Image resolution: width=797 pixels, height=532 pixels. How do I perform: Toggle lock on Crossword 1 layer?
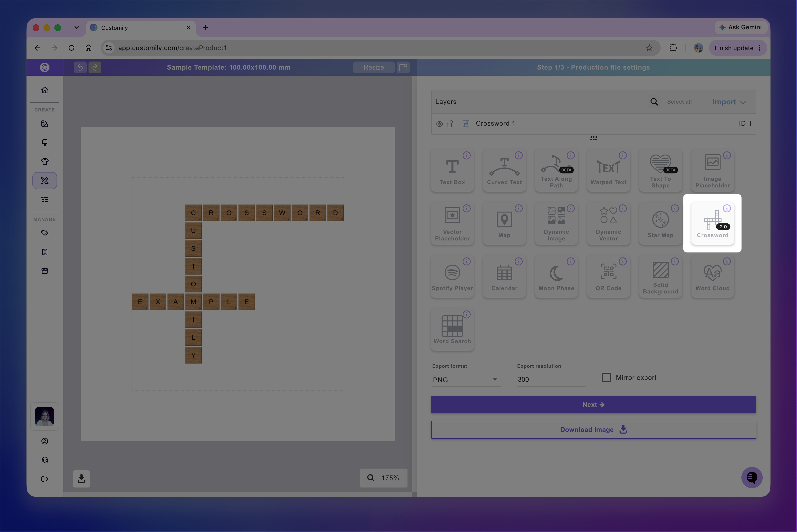(x=450, y=124)
